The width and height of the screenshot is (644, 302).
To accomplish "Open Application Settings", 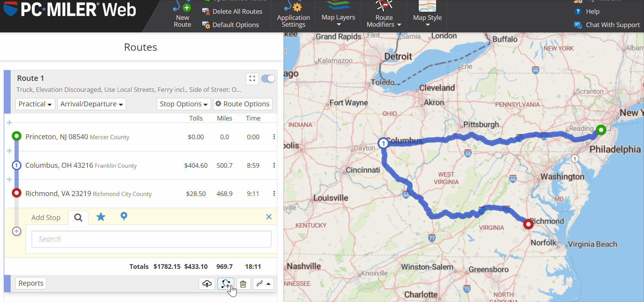I will (x=293, y=14).
